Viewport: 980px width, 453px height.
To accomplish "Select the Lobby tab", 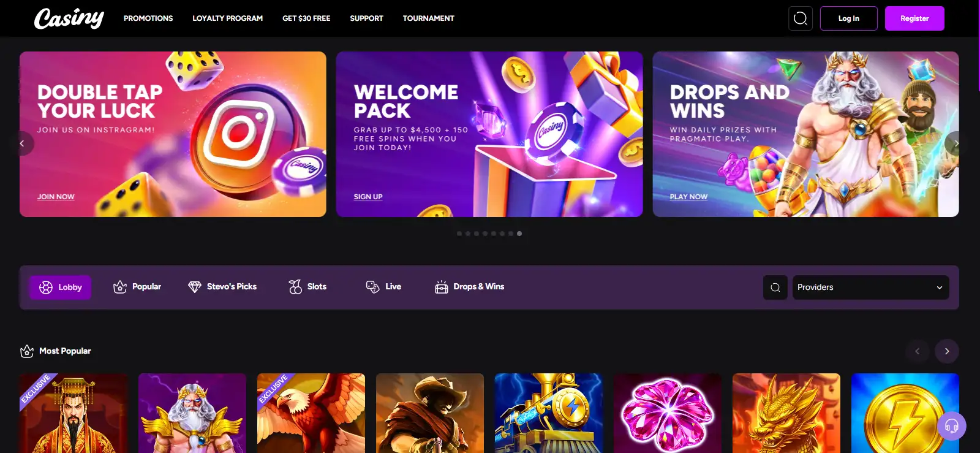I will tap(60, 287).
